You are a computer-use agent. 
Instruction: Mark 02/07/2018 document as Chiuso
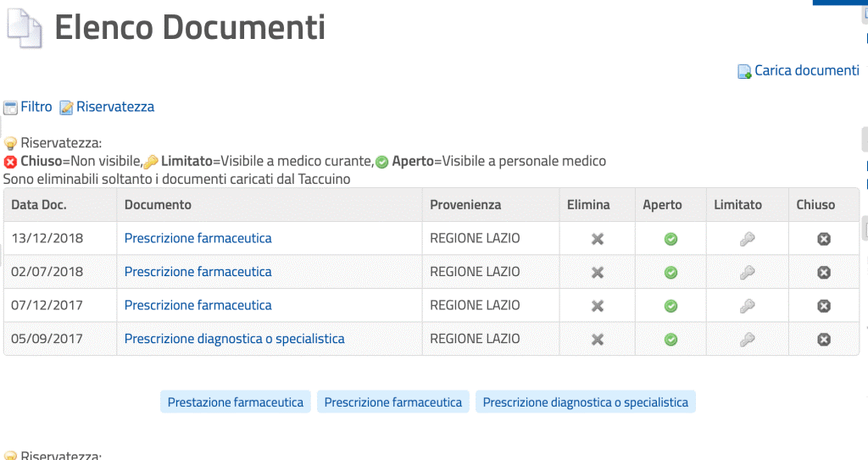[824, 272]
